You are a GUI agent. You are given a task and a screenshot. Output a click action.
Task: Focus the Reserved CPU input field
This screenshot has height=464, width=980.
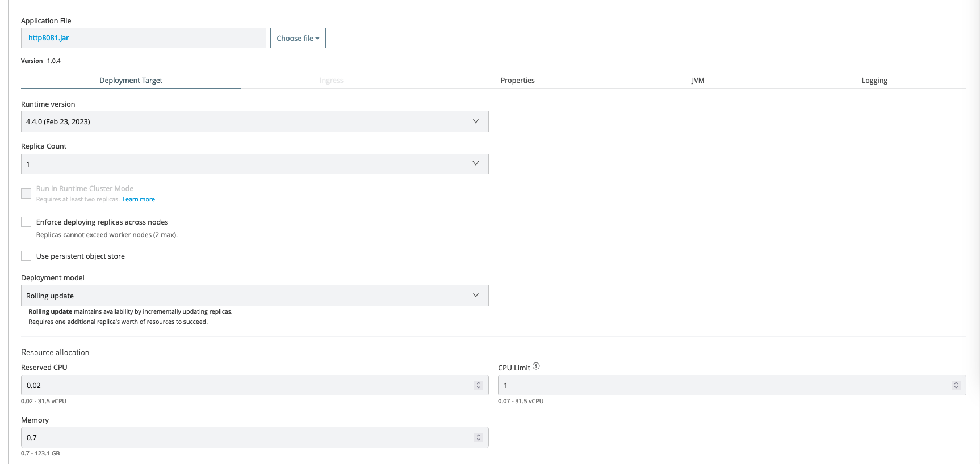pyautogui.click(x=244, y=385)
